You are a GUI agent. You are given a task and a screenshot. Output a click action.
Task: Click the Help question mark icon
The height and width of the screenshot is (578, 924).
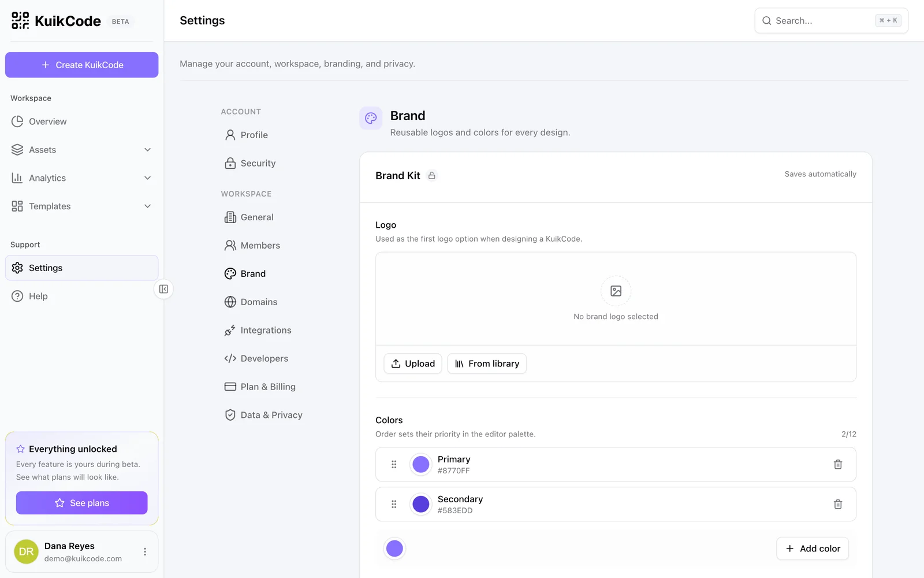[x=17, y=296]
